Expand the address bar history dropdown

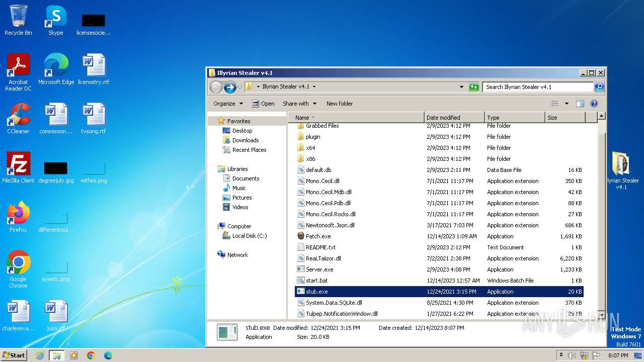(461, 87)
